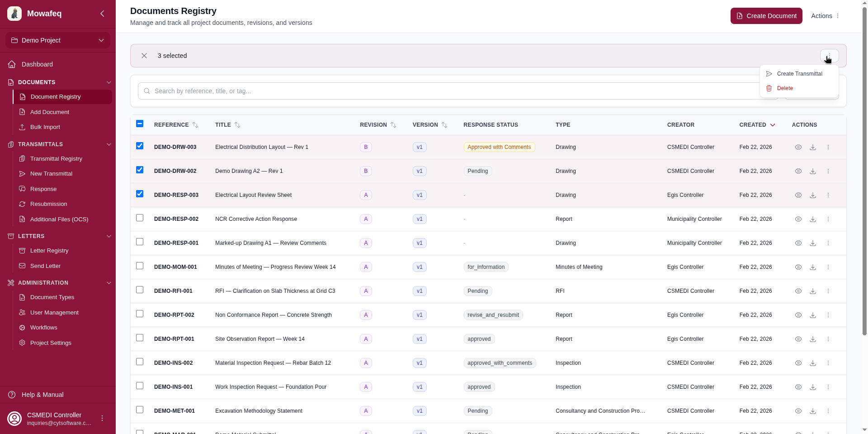Click the search by reference input field
This screenshot has height=434, width=868.
(316, 91)
